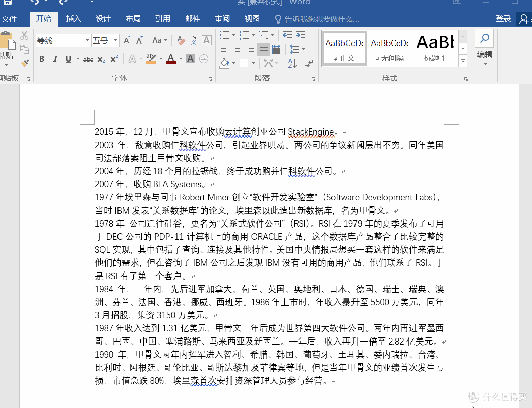This screenshot has width=532, height=408.
Task: Apply text highlight color marker
Action: pyautogui.click(x=151, y=59)
